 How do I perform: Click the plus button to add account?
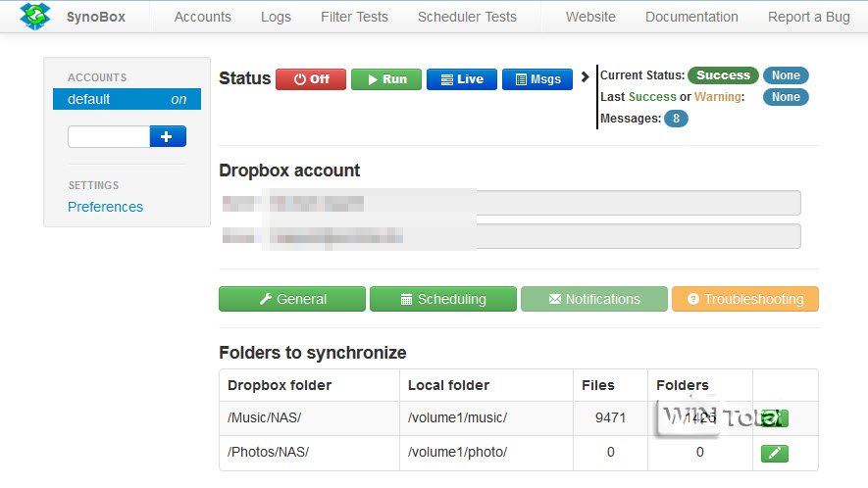[x=168, y=137]
